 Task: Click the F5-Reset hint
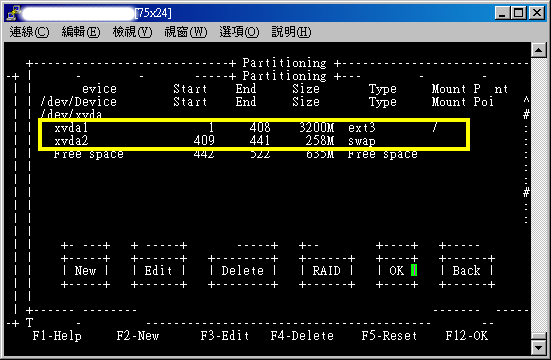(389, 336)
